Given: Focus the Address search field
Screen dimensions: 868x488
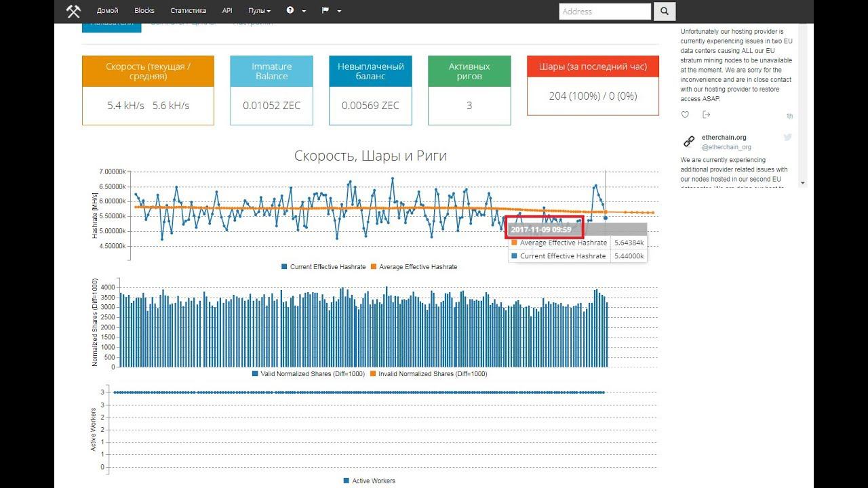Looking at the screenshot, I should point(605,11).
